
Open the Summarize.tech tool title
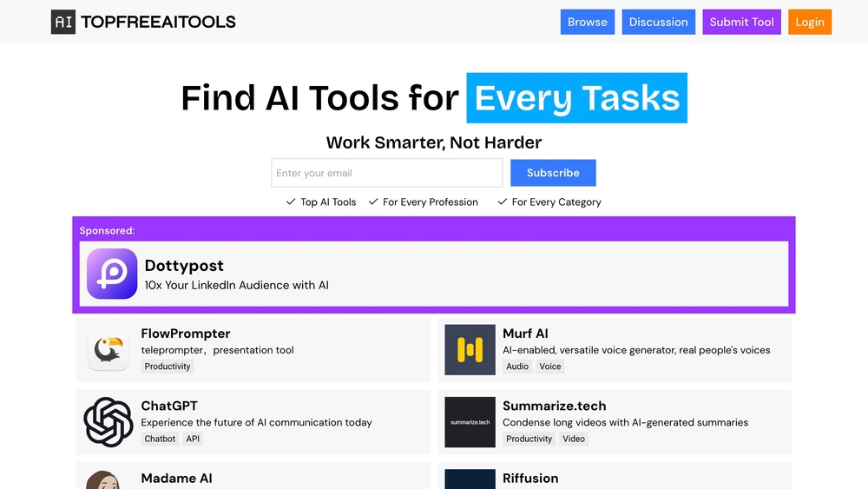pyautogui.click(x=554, y=406)
